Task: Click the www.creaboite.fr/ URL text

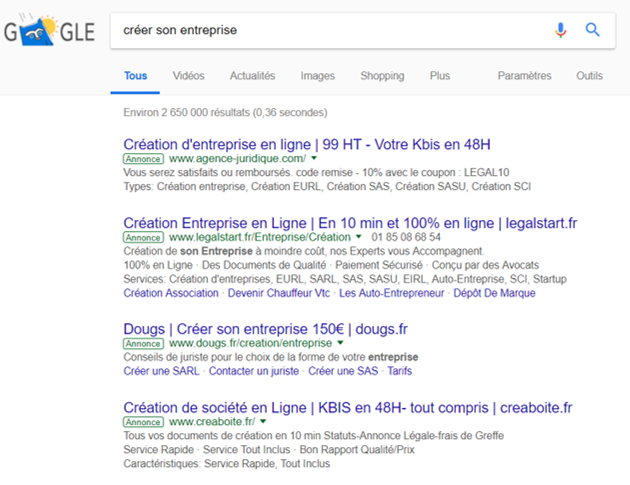Action: (212, 422)
